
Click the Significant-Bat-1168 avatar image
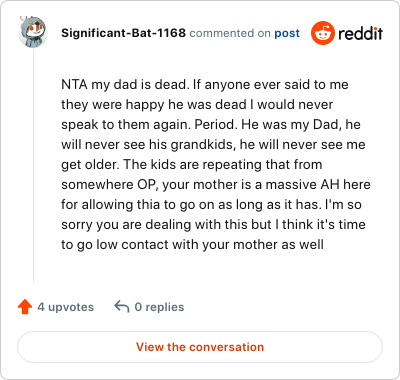(x=33, y=32)
